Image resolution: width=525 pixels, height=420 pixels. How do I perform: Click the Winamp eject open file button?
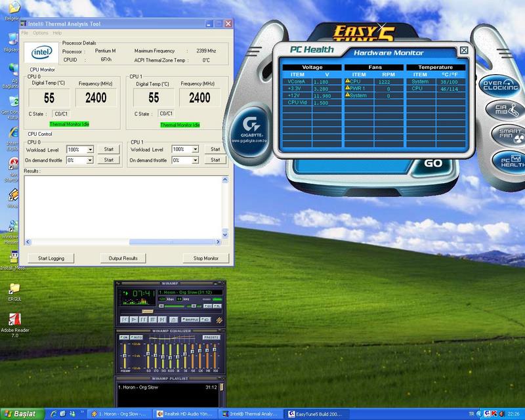click(174, 320)
